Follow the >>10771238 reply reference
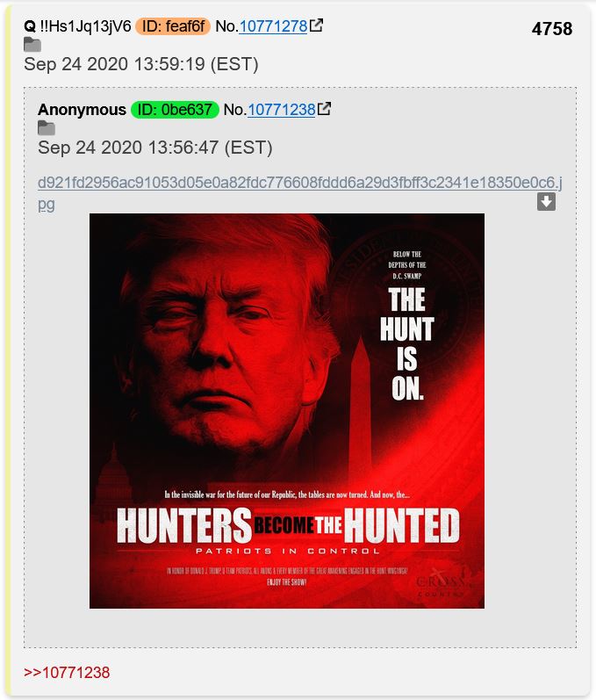The image size is (596, 700). (x=67, y=672)
